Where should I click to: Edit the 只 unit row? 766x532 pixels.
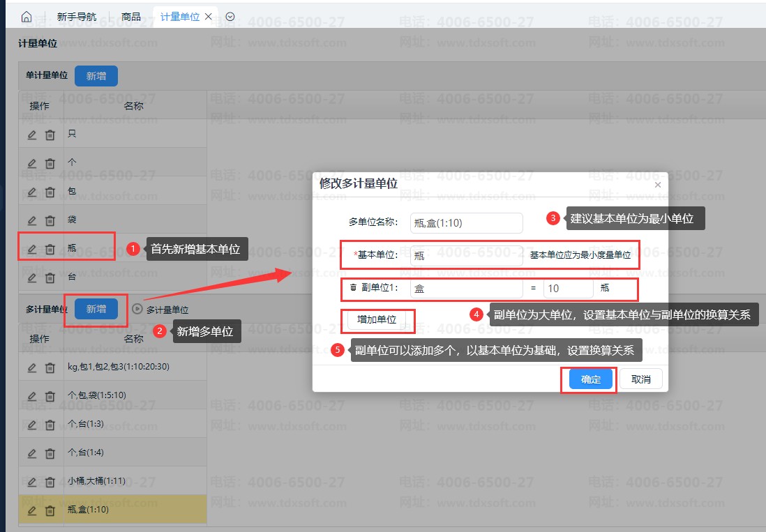point(31,135)
